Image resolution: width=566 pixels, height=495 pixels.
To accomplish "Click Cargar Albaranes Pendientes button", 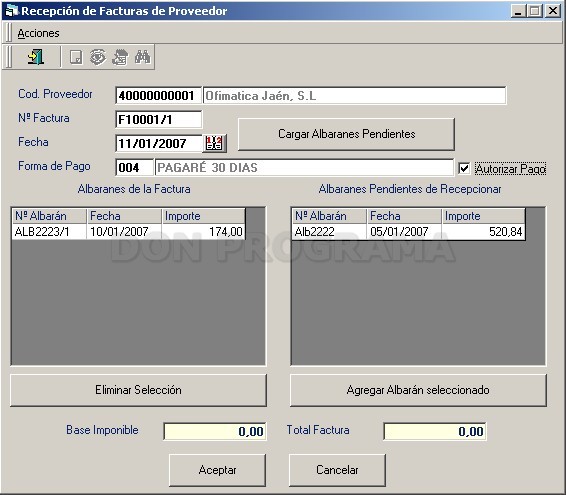I will pyautogui.click(x=346, y=134).
